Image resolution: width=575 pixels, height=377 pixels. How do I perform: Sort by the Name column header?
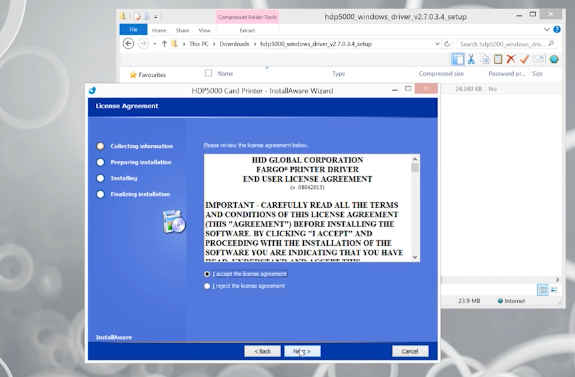click(x=225, y=74)
